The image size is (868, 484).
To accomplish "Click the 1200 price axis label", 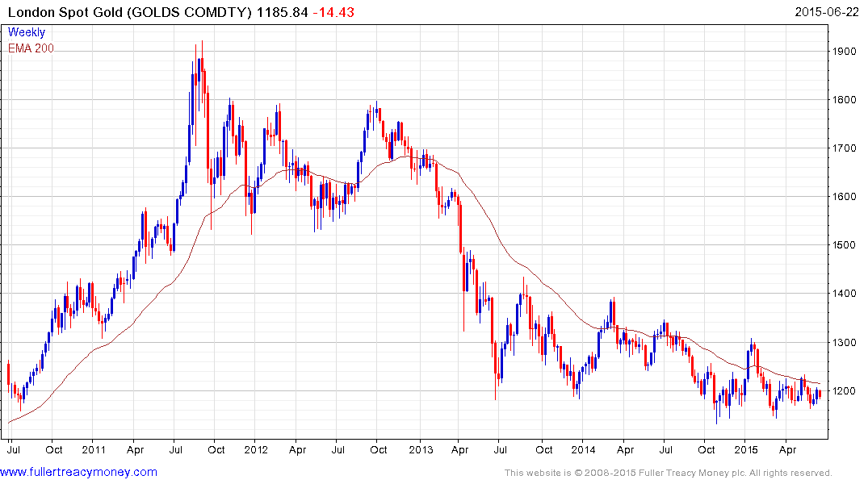I will click(845, 391).
